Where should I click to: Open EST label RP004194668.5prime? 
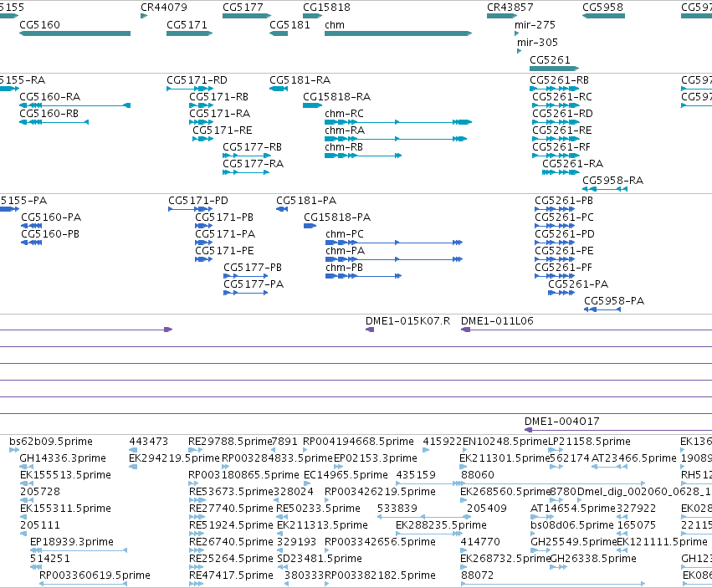358,442
